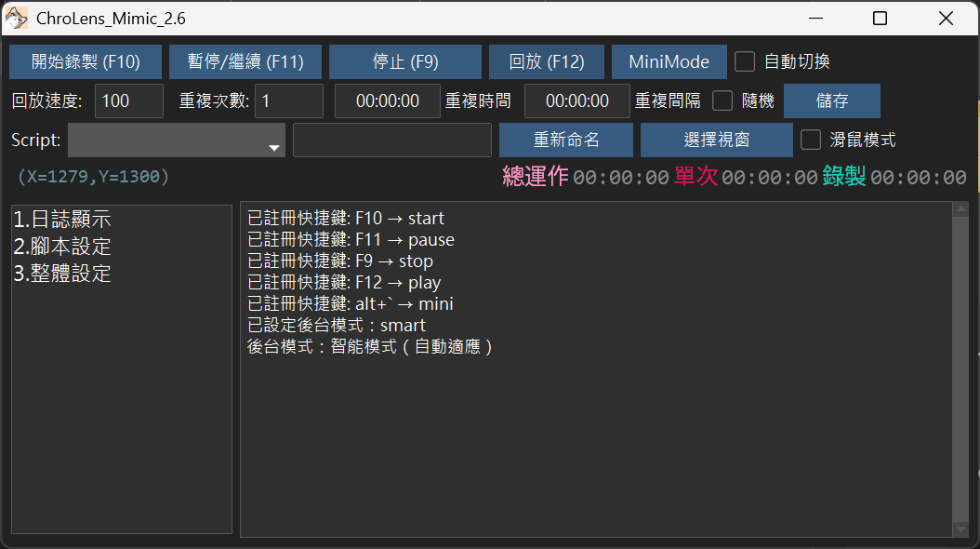Open the Script dropdown

(x=177, y=141)
